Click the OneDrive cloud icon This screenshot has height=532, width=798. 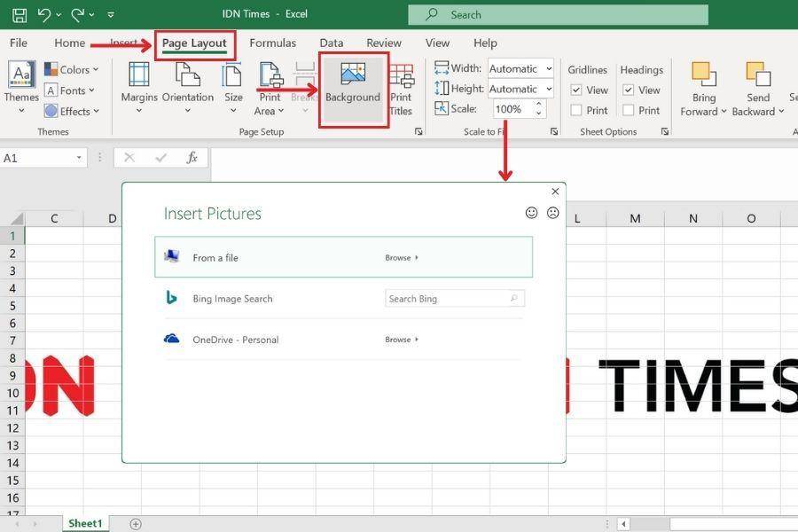pyautogui.click(x=171, y=339)
